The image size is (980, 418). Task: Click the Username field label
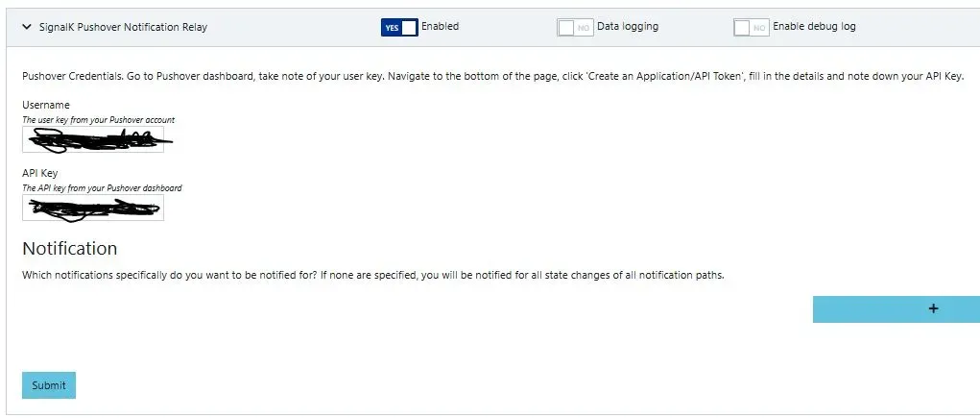pyautogui.click(x=46, y=105)
